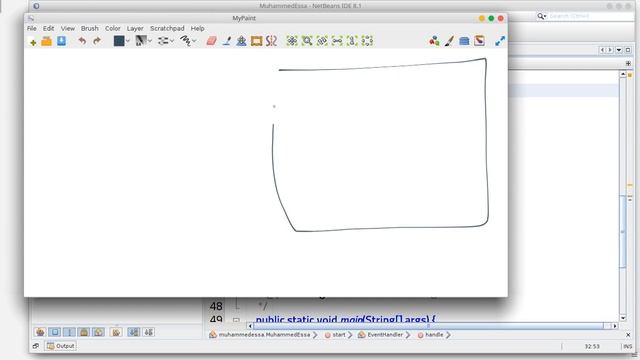Viewport: 640px width, 360px height.
Task: Select the pan view tool
Action: coord(292,41)
